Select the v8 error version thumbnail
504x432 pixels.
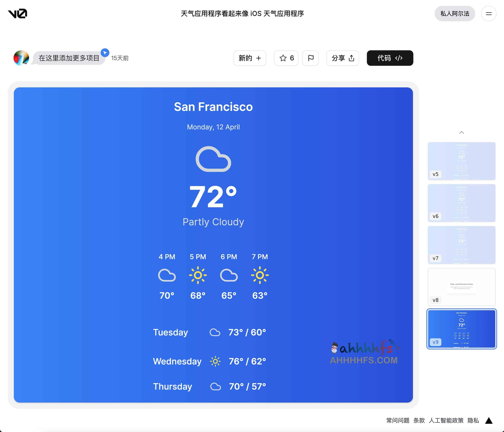click(461, 287)
